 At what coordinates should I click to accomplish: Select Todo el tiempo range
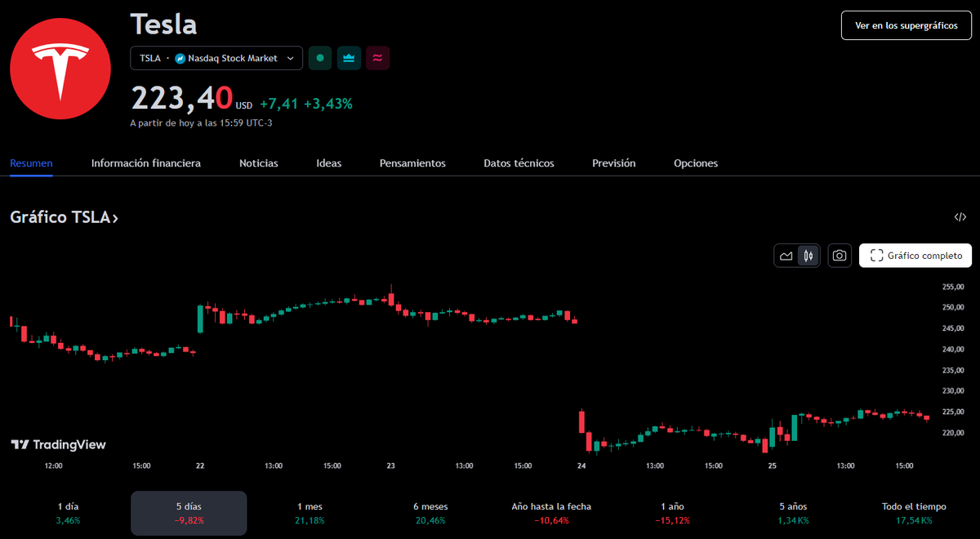coord(914,513)
